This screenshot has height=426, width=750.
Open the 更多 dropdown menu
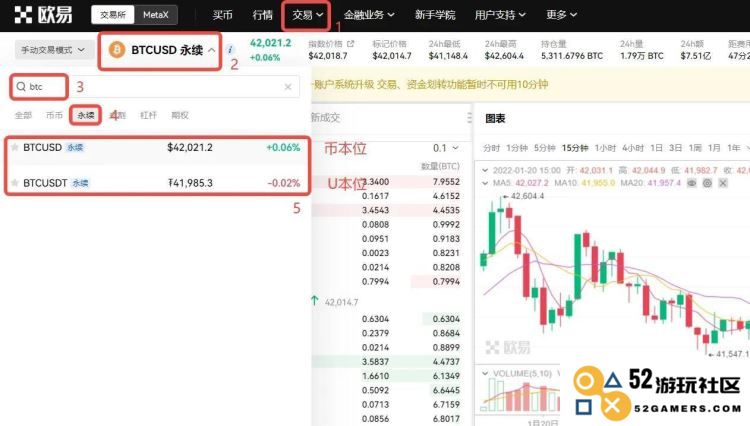562,15
